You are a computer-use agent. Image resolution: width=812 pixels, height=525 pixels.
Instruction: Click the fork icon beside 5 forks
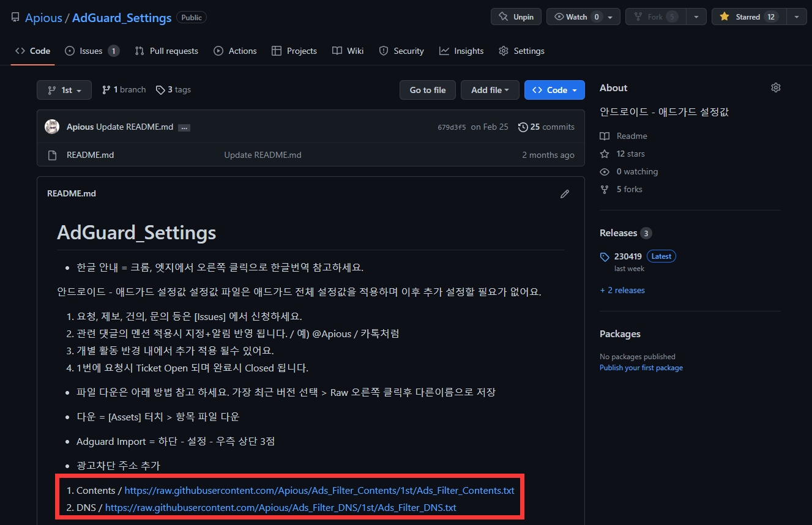point(605,189)
